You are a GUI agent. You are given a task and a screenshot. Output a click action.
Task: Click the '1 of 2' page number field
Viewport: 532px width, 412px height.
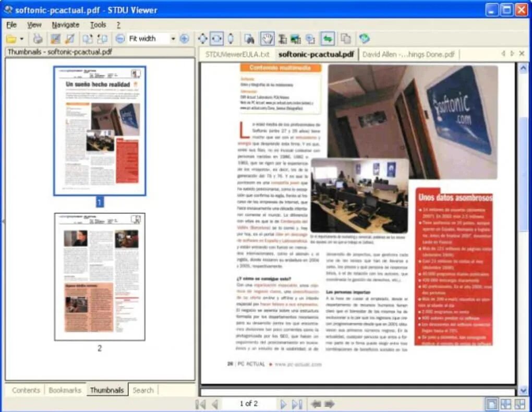coord(249,404)
